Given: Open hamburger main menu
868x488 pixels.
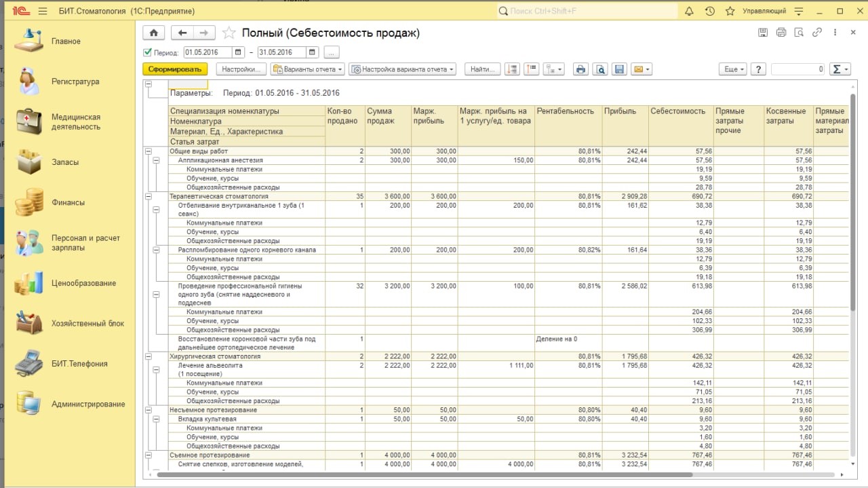Looking at the screenshot, I should click(x=43, y=12).
